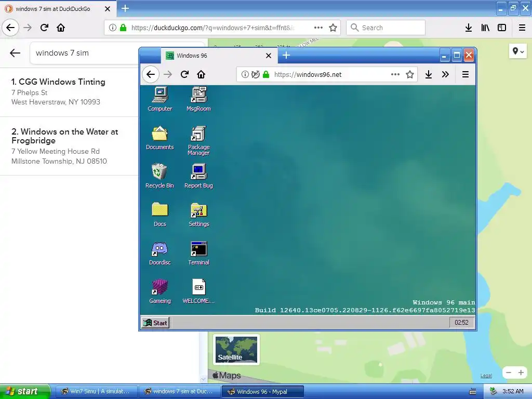Image resolution: width=532 pixels, height=399 pixels.
Task: Open the MsgRoom desktop shortcut
Action: 198,99
